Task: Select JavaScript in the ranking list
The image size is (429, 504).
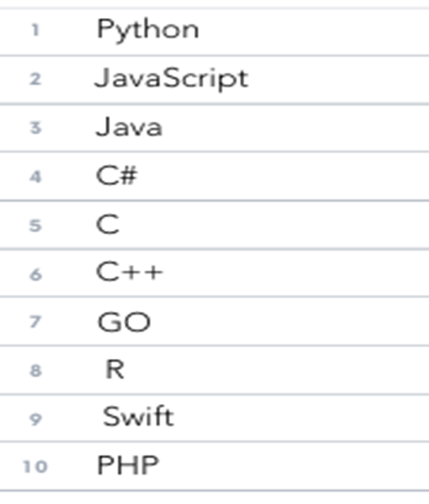Action: pyautogui.click(x=171, y=78)
